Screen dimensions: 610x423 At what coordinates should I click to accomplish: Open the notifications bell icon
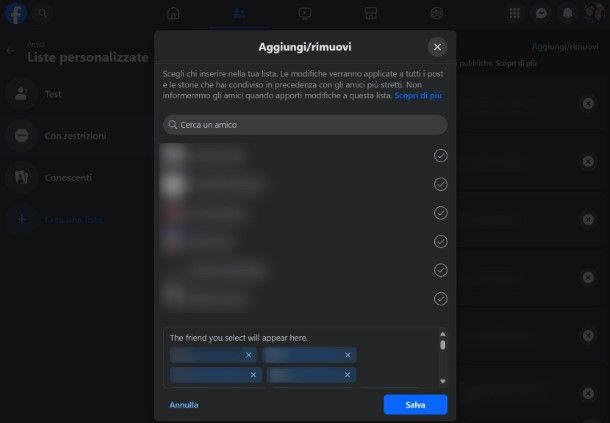(x=568, y=14)
